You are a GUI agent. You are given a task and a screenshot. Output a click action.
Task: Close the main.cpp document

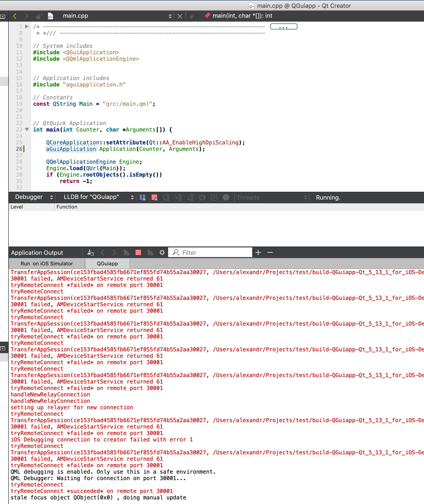(180, 16)
